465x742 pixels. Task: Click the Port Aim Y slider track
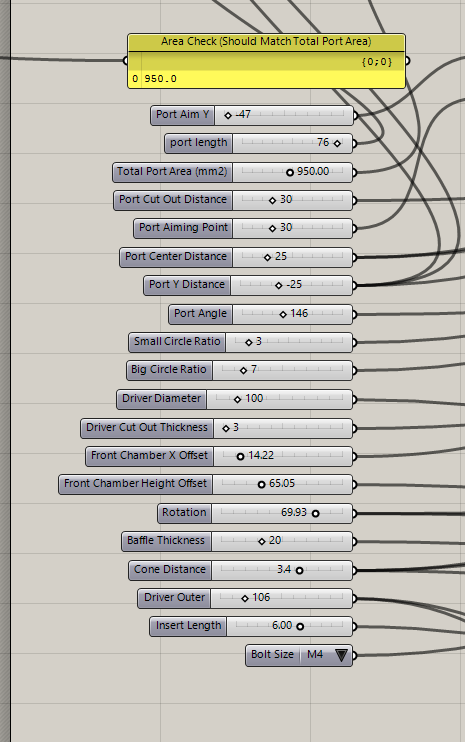[x=283, y=115]
